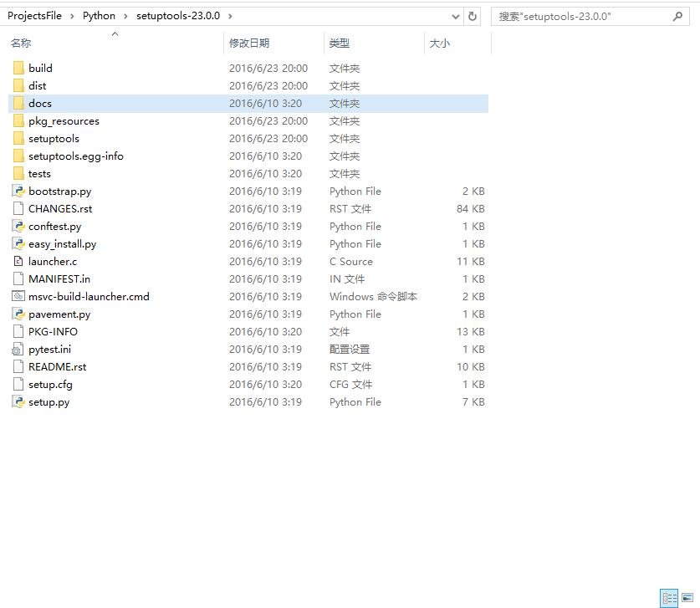Open address bar history dropdown
This screenshot has width=700, height=608.
(455, 17)
